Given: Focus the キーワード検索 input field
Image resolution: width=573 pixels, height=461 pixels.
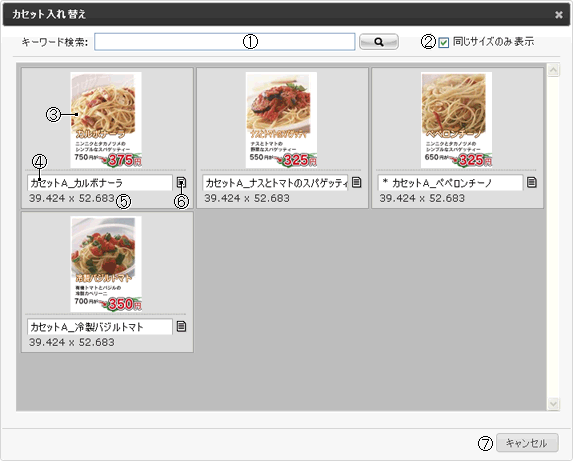Looking at the screenshot, I should point(224,42).
